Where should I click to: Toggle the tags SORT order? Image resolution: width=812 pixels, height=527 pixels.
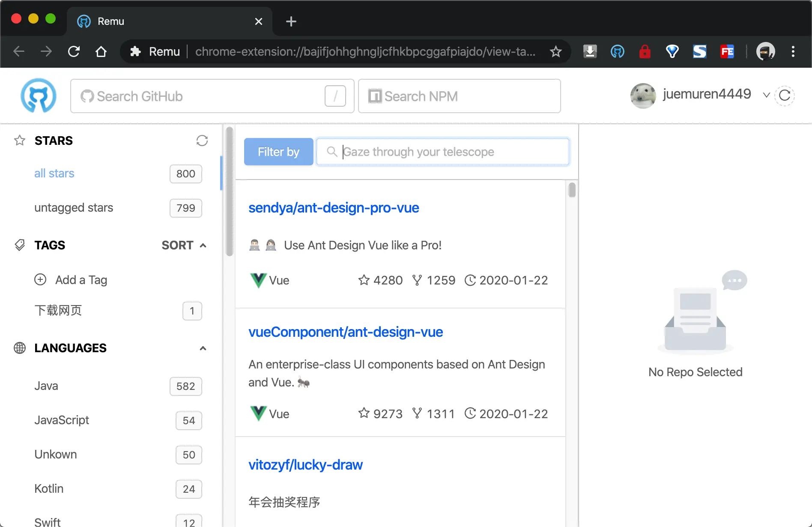click(184, 245)
